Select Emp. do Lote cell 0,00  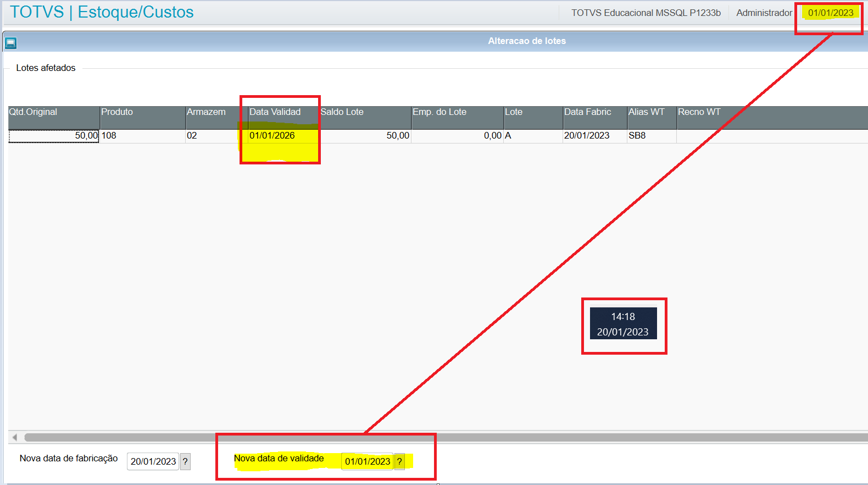(x=458, y=136)
